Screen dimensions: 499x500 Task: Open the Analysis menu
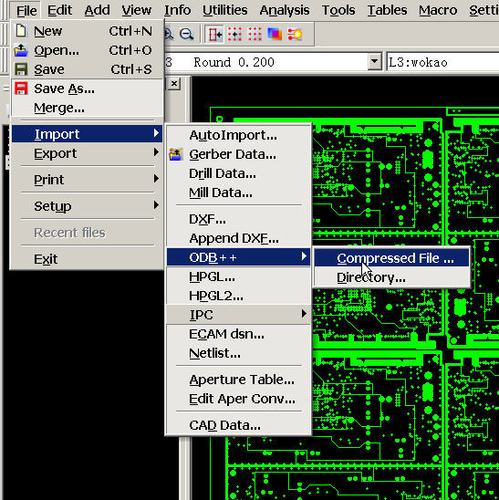click(x=284, y=10)
